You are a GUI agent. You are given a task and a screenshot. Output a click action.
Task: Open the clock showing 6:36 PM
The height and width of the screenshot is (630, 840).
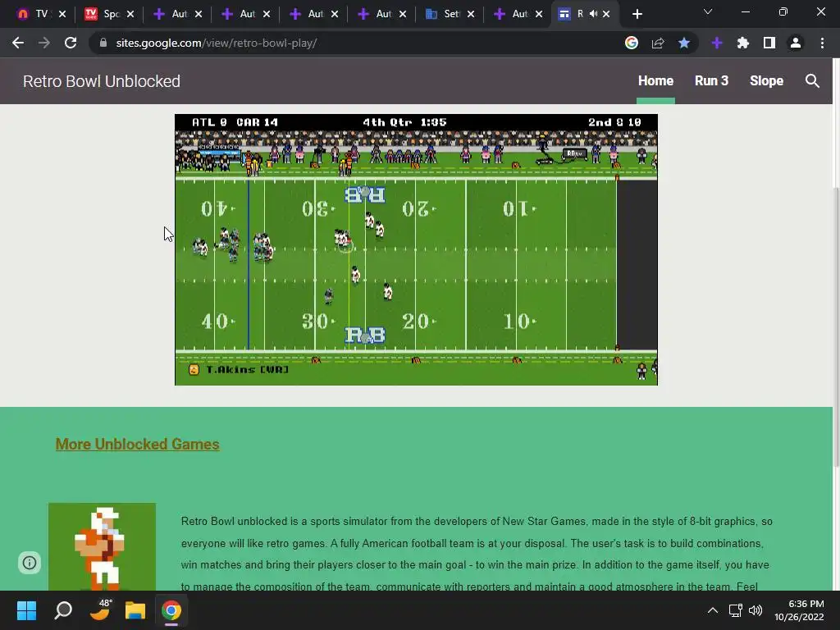click(799, 610)
